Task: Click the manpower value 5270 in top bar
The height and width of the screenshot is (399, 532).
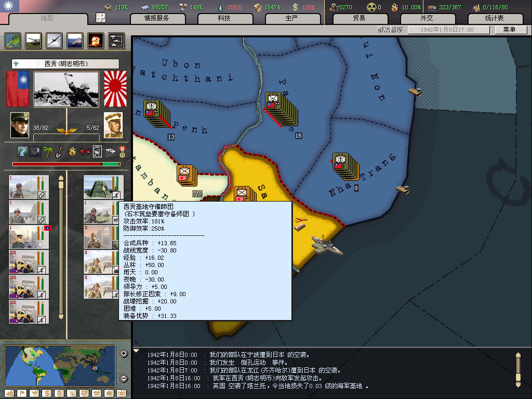Action: click(x=345, y=7)
